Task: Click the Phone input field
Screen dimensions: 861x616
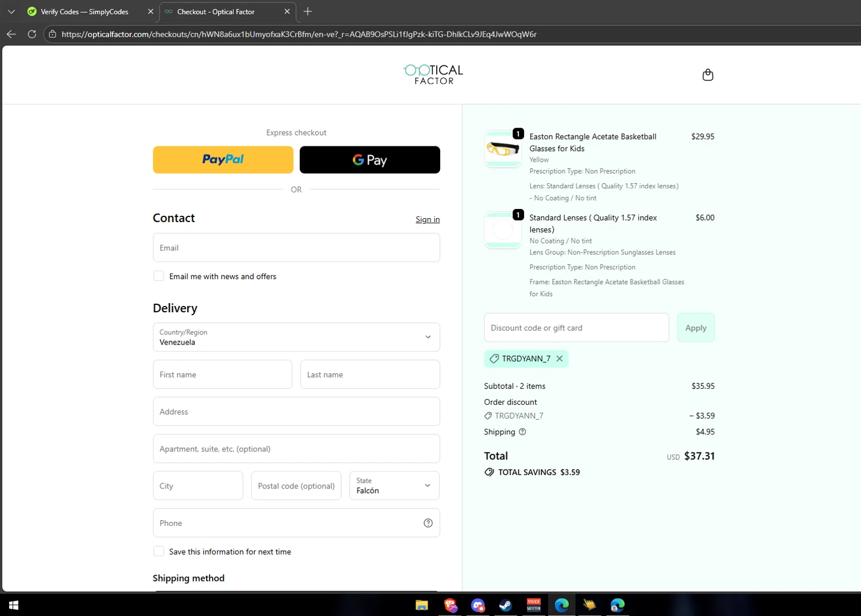Action: point(296,523)
